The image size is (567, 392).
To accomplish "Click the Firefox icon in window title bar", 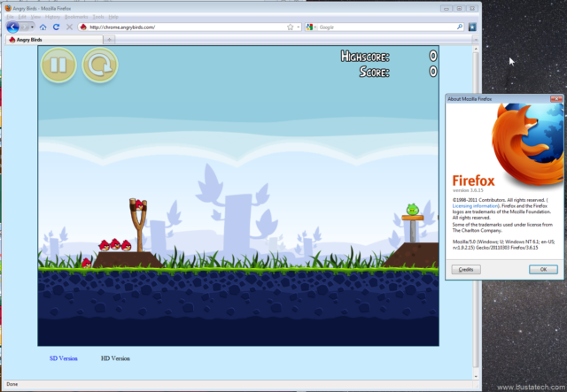I will [8, 8].
